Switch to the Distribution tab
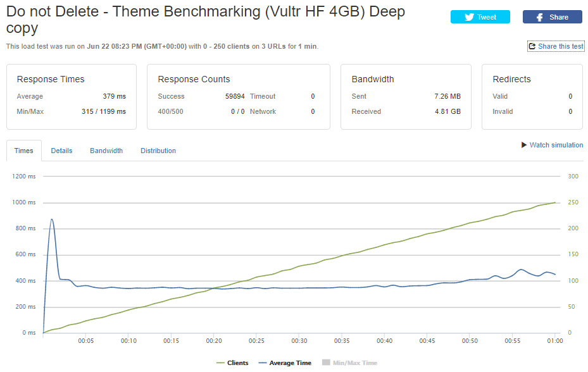The height and width of the screenshot is (372, 588). 158,151
